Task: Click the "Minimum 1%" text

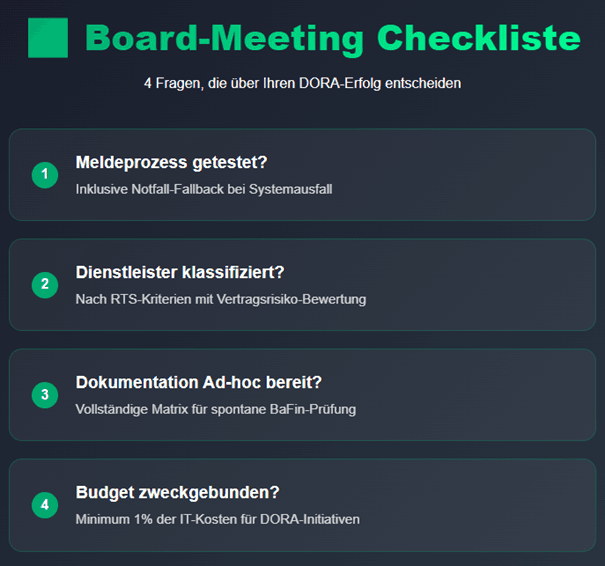Action: 113,519
